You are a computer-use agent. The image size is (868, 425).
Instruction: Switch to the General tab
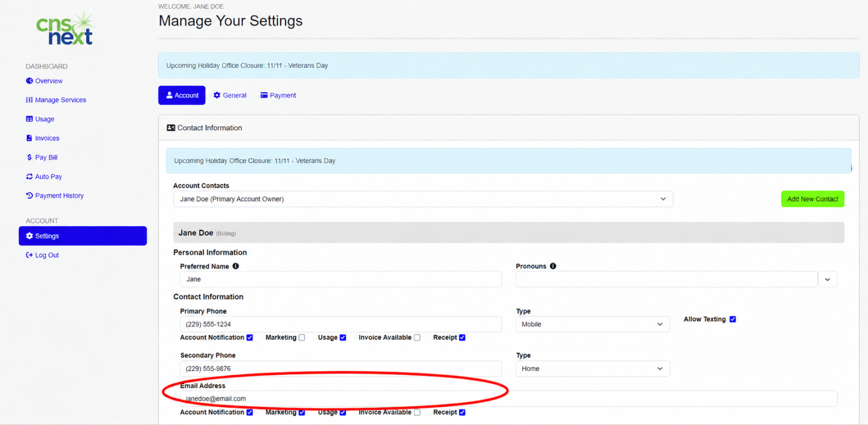coord(230,95)
